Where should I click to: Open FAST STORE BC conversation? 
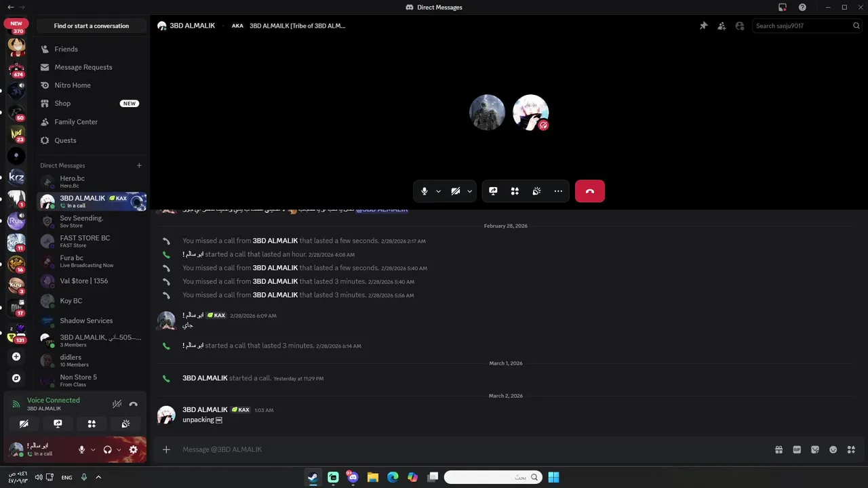[92, 241]
